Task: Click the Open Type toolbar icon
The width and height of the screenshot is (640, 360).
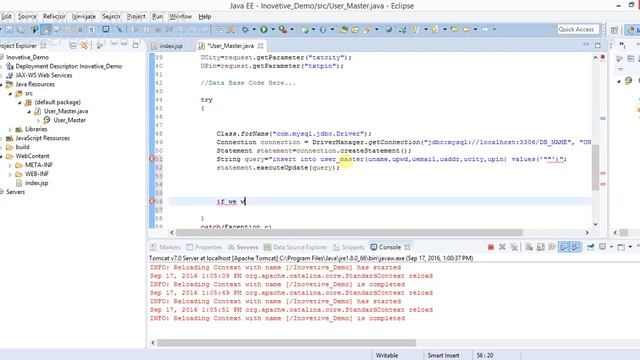Action: [344, 29]
